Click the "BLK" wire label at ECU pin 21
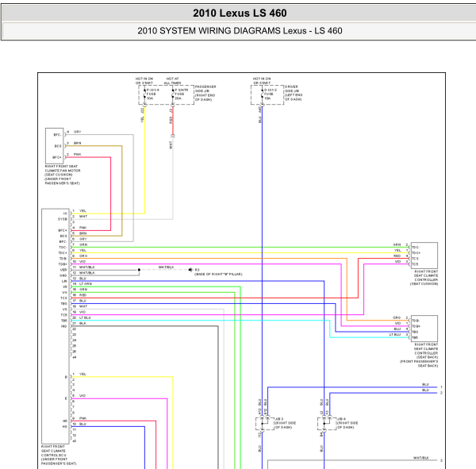 click(x=83, y=323)
